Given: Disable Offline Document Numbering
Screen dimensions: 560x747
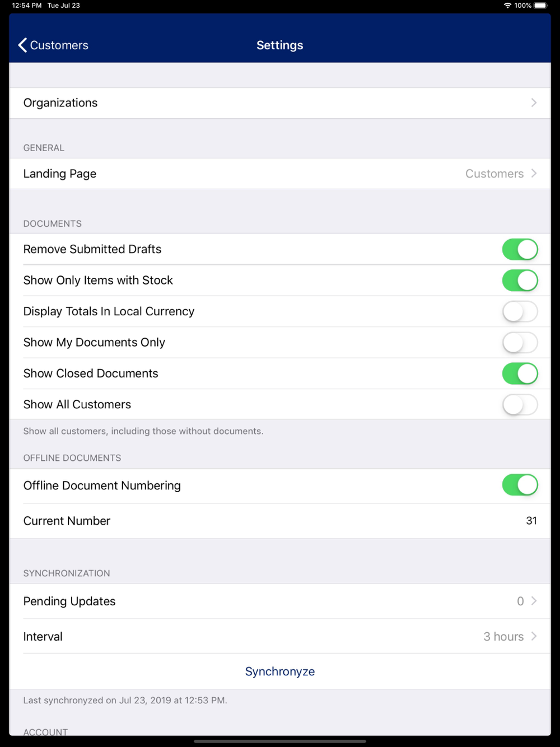Looking at the screenshot, I should [x=520, y=485].
